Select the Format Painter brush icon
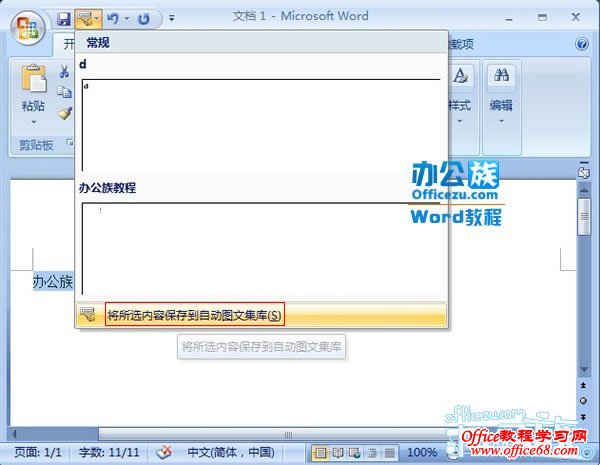 [65, 113]
